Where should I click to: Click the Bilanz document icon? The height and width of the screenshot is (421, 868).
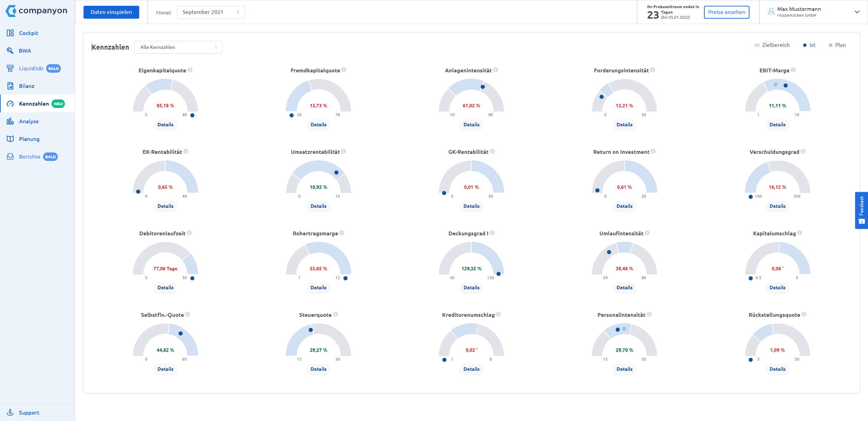pos(10,86)
